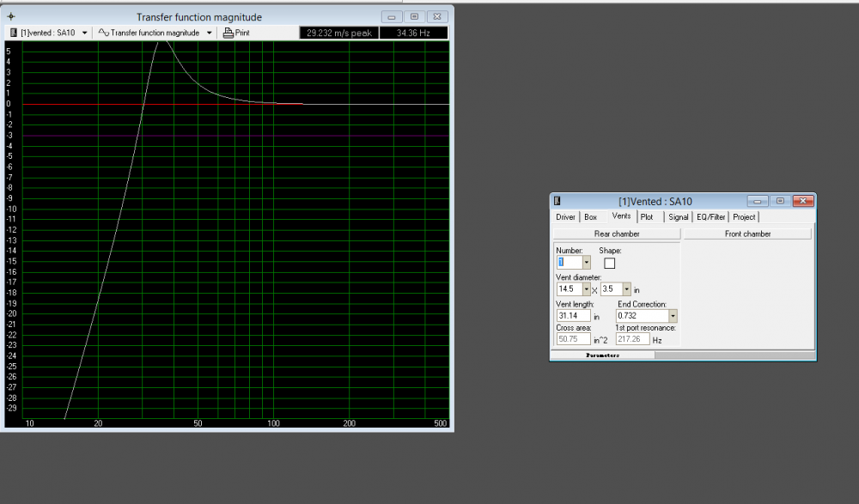Click the Vent diameter label
The image size is (859, 504).
578,277
